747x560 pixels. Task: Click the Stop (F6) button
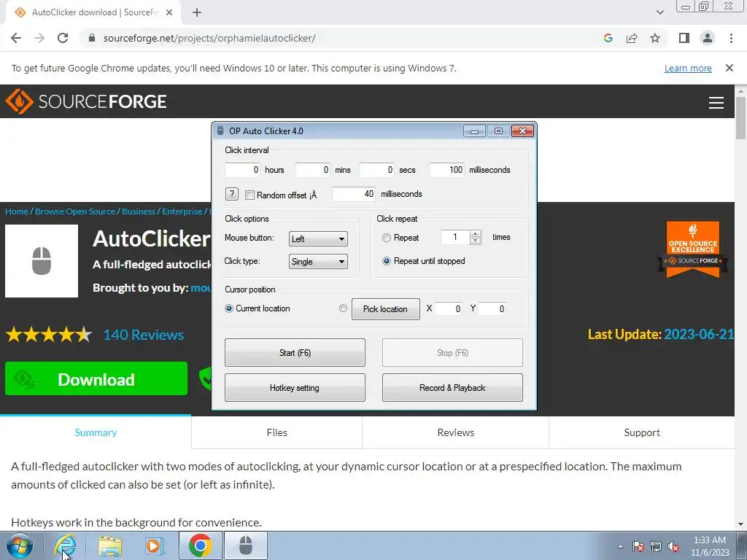pos(452,353)
